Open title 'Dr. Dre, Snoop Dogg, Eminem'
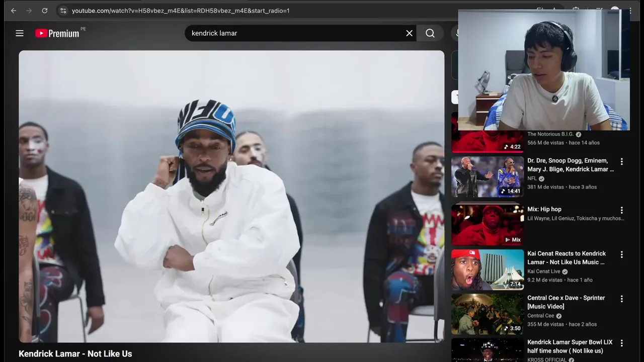 tap(571, 165)
